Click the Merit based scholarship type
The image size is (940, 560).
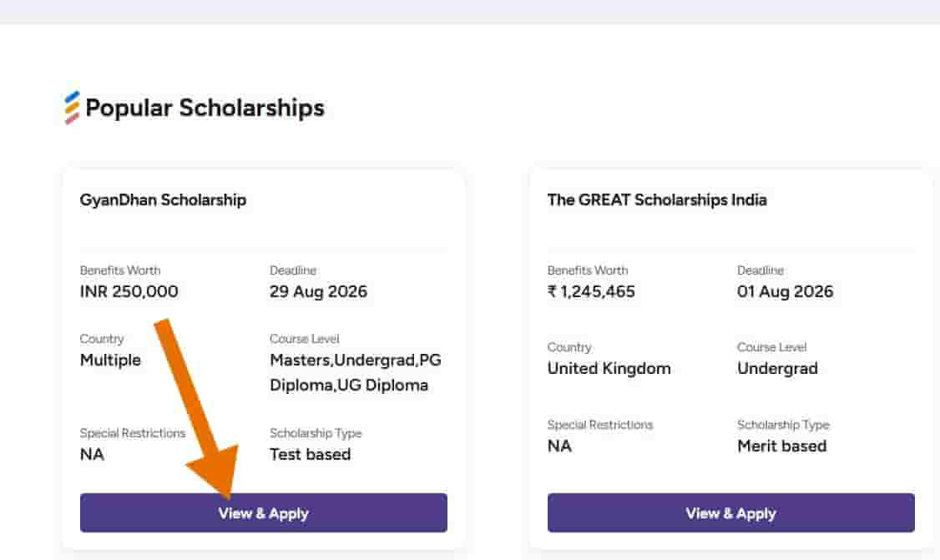781,446
